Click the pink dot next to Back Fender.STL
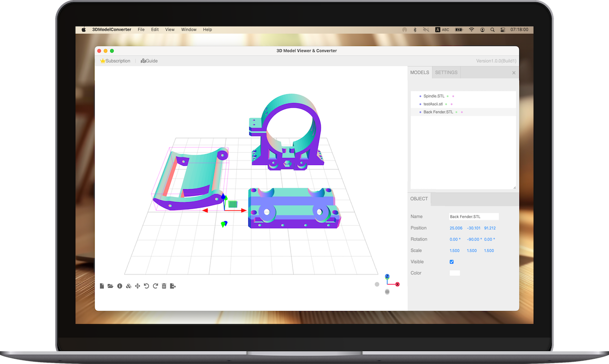The image size is (609, 364). click(462, 112)
